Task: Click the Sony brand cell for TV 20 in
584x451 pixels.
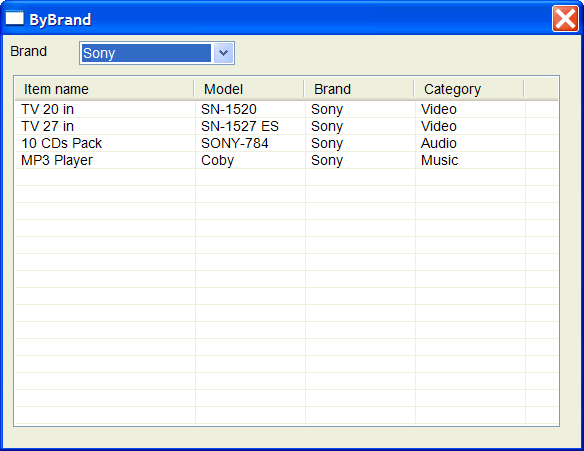Action: point(327,109)
